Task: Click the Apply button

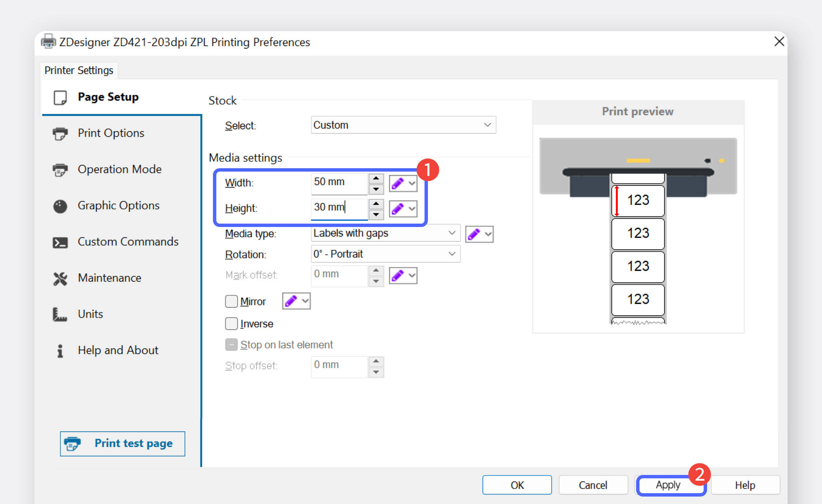Action: (668, 485)
